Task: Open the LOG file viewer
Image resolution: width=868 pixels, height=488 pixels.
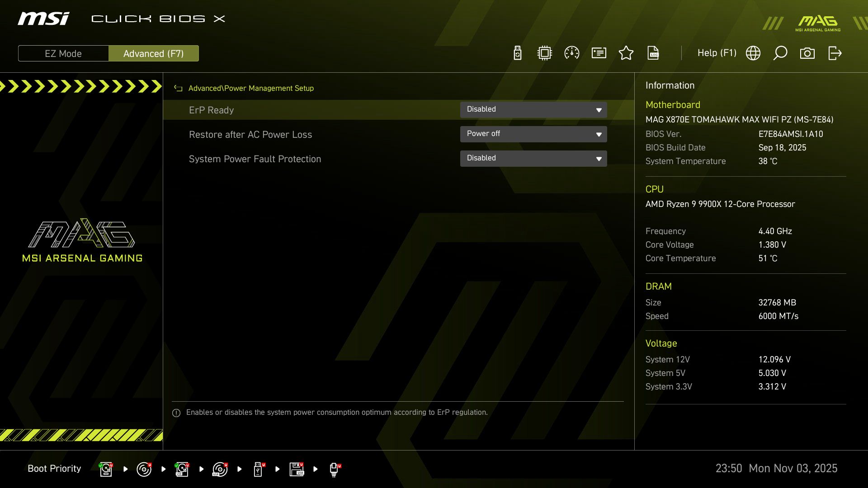Action: click(x=653, y=53)
